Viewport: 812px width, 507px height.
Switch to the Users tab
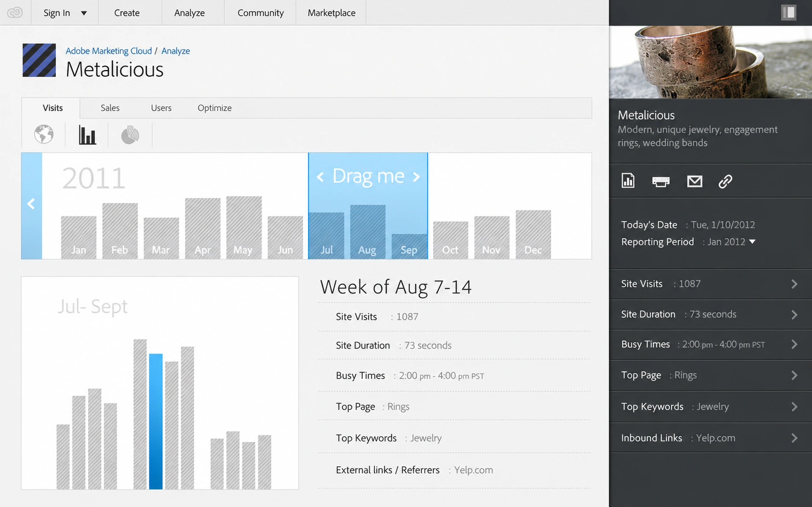pos(161,108)
